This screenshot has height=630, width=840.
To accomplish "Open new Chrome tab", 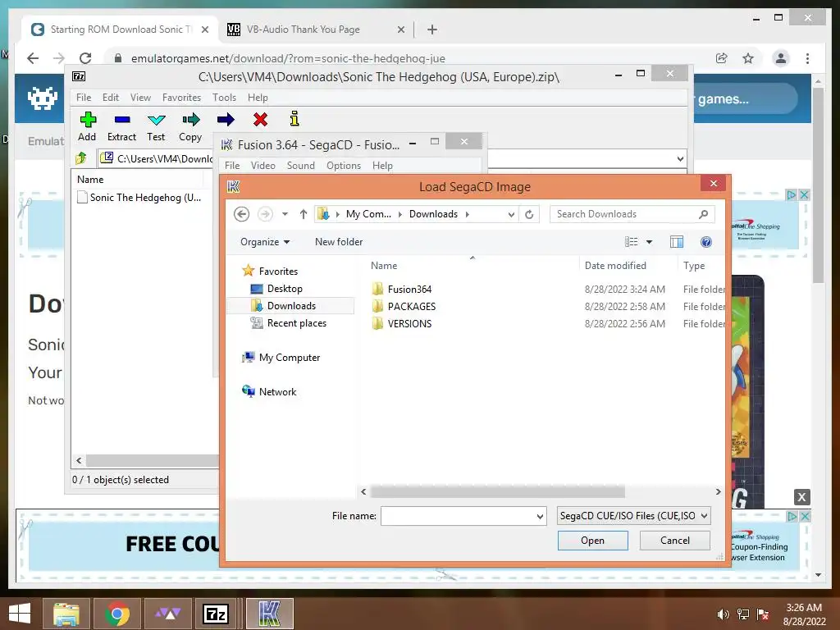I will (432, 30).
